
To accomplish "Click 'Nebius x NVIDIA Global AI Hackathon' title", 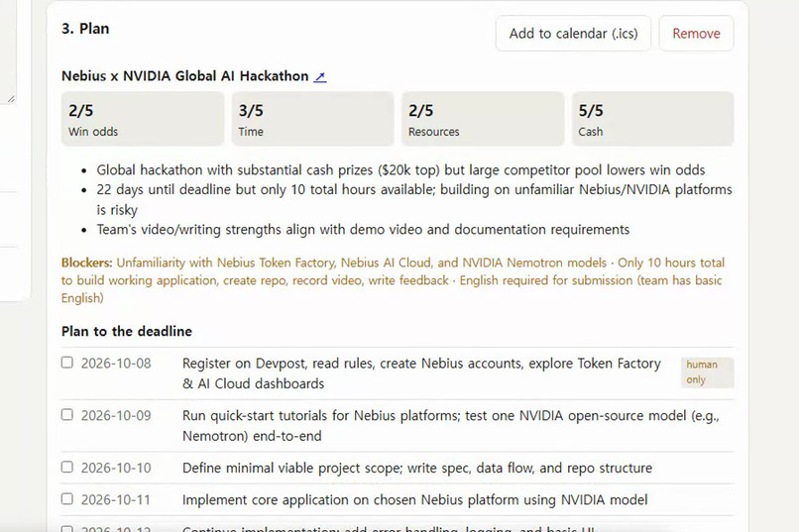I will tap(185, 76).
